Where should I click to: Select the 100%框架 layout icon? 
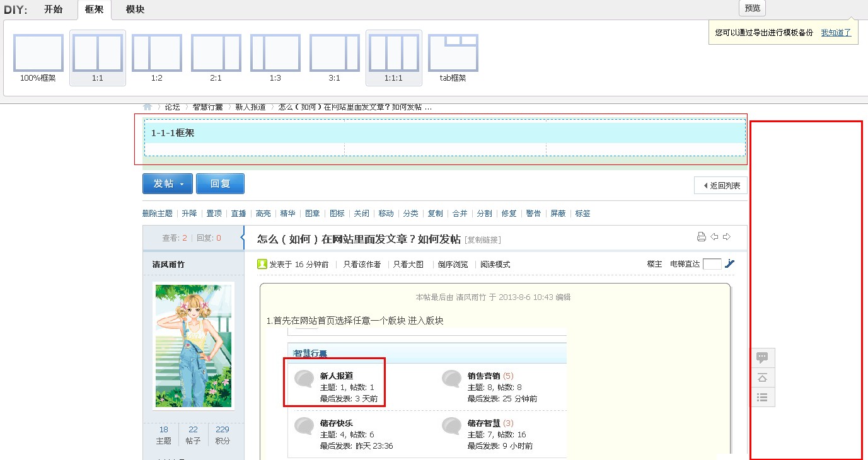pos(38,53)
